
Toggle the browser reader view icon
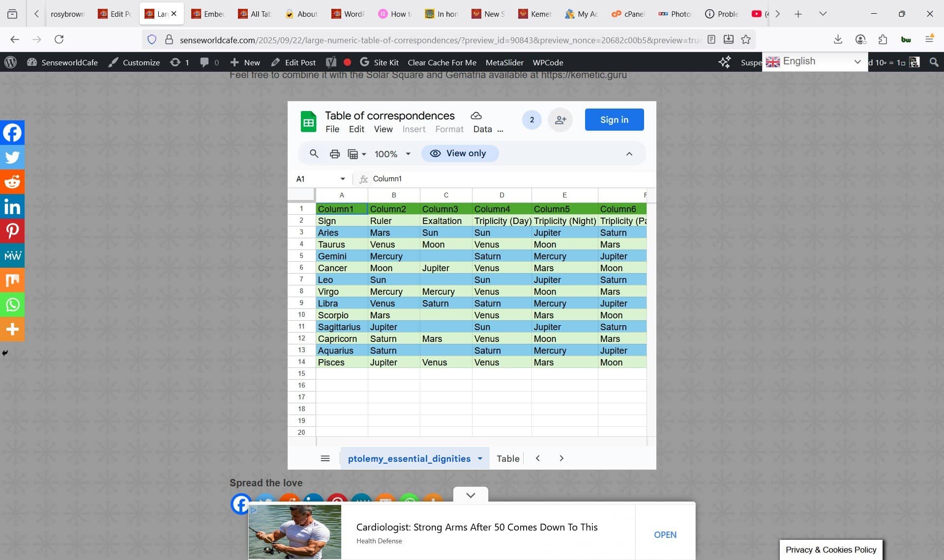(x=711, y=40)
